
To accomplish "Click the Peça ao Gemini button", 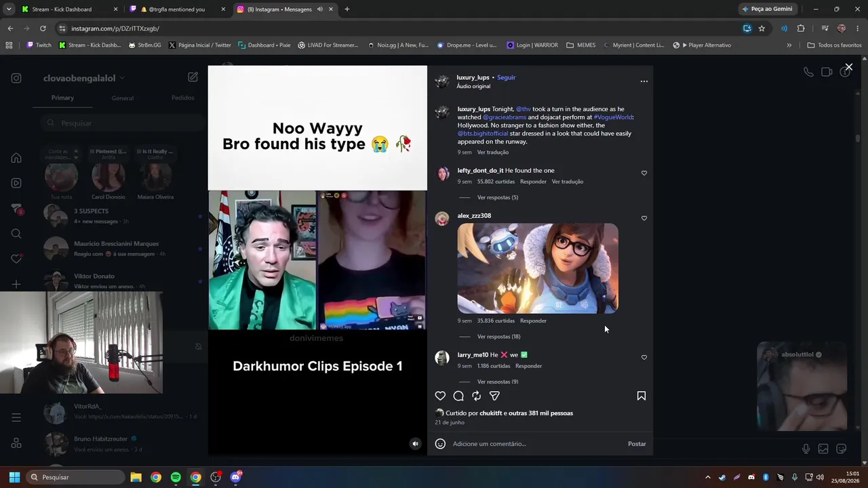I will [767, 9].
